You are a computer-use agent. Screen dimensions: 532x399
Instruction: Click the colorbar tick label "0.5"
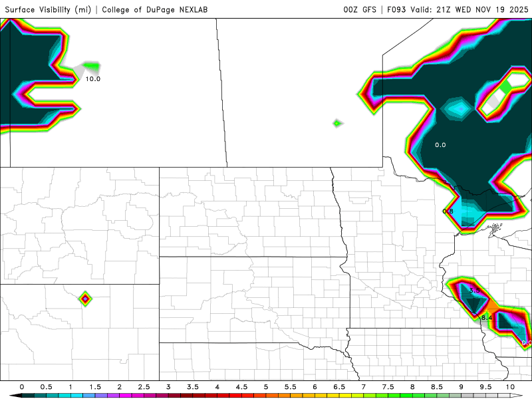click(46, 387)
